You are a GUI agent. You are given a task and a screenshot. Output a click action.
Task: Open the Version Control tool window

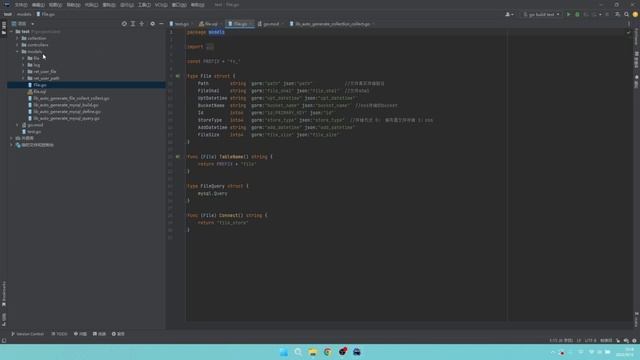tap(27, 334)
